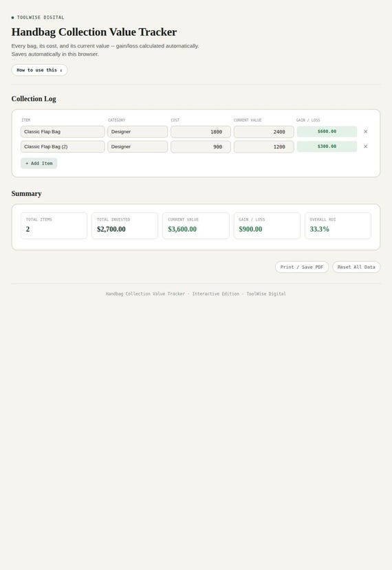Edit the Classic Flap Bag item name field
The image size is (392, 570).
point(63,131)
